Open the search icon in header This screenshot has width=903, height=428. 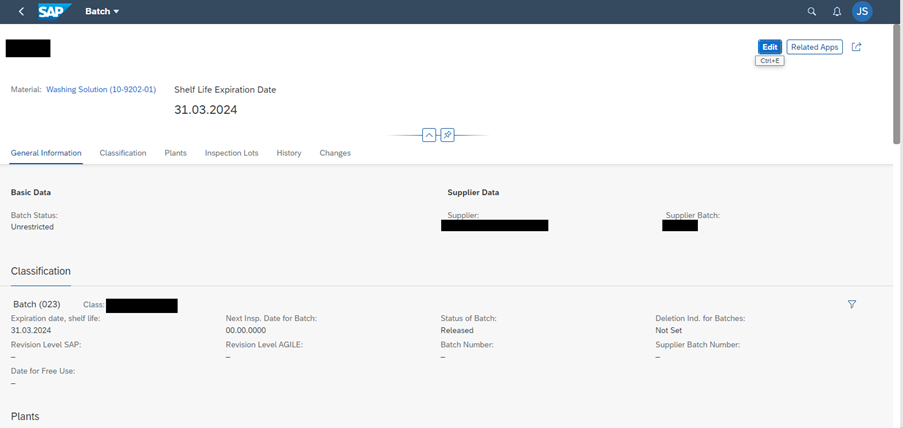pos(812,12)
